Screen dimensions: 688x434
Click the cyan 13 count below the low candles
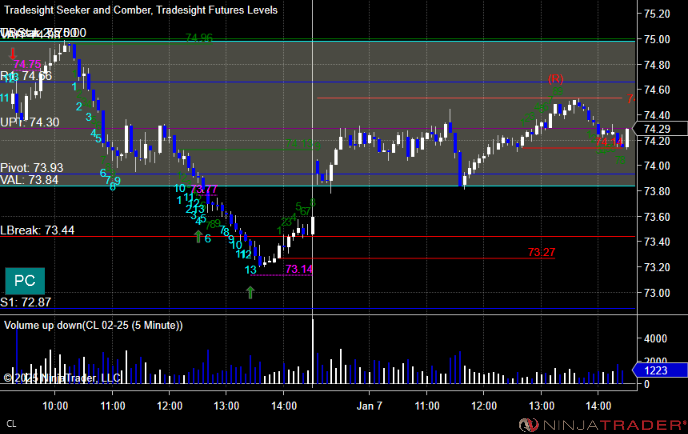pyautogui.click(x=251, y=270)
